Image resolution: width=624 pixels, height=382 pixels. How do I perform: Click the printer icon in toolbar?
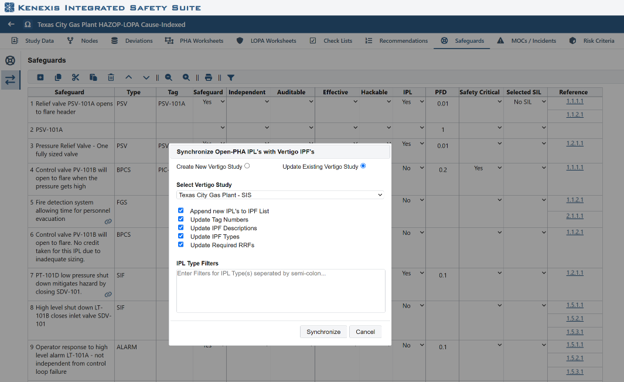pos(208,78)
